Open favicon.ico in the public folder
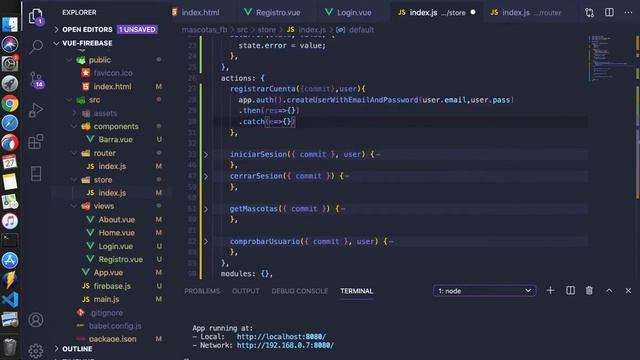 113,73
